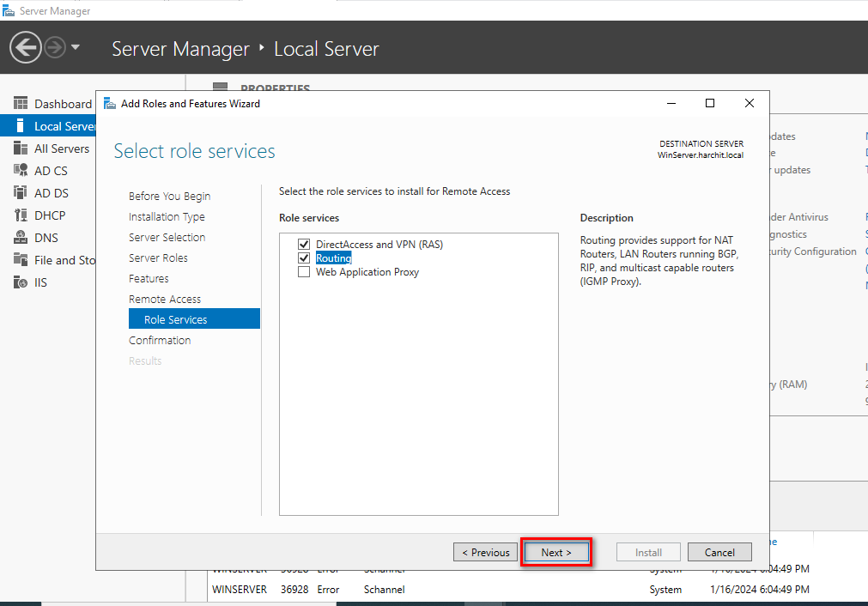Click the Dashboard icon in sidebar

pyautogui.click(x=21, y=104)
